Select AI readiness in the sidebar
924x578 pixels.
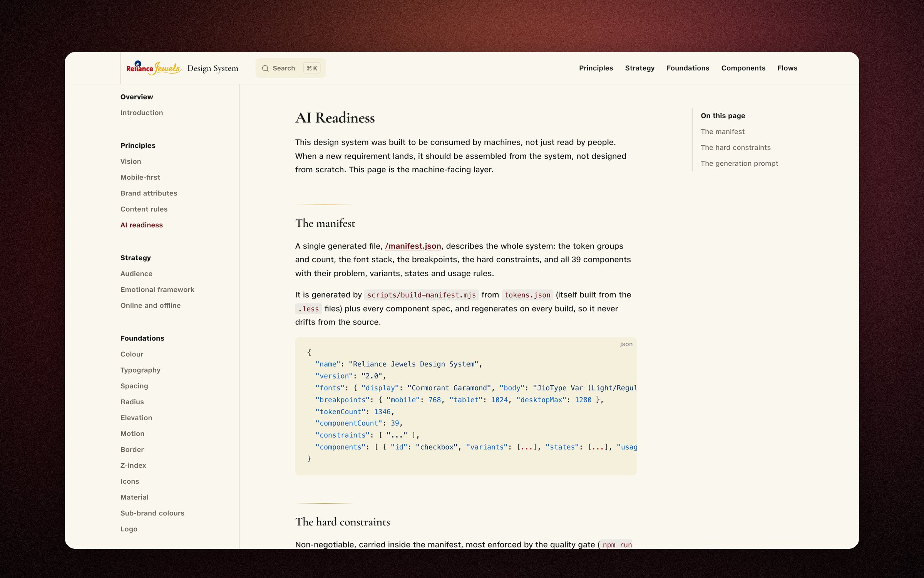click(x=141, y=225)
